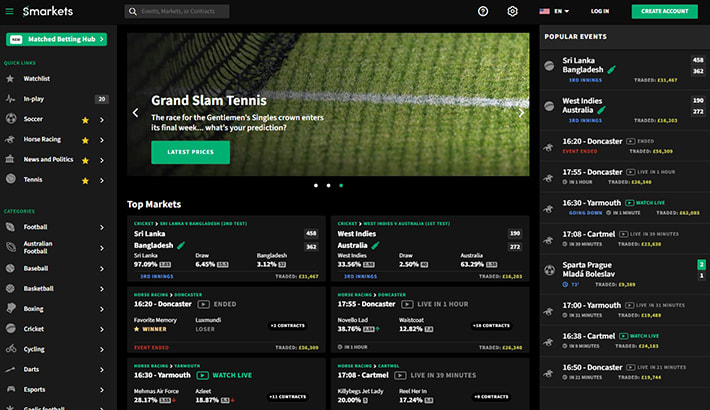Click video icon beside 16:30 - Yarmouth Watch Live card

click(x=202, y=375)
